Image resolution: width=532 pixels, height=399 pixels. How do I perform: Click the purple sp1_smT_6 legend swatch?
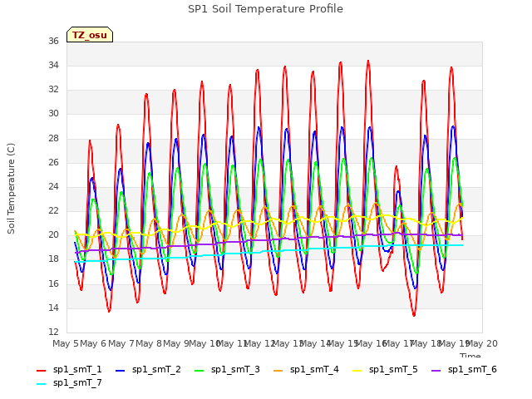pos(436,371)
